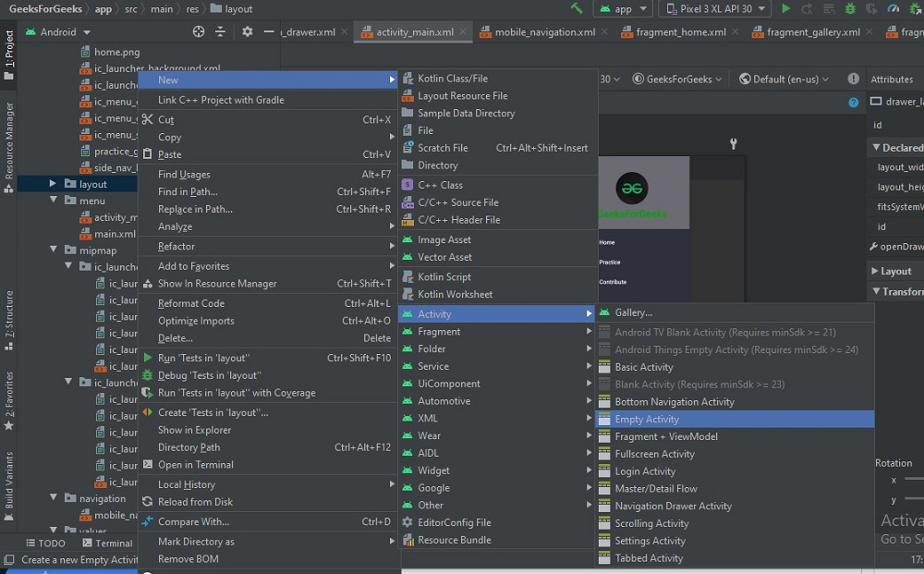The image size is (924, 574).
Task: Open Project panel gear settings
Action: [248, 31]
